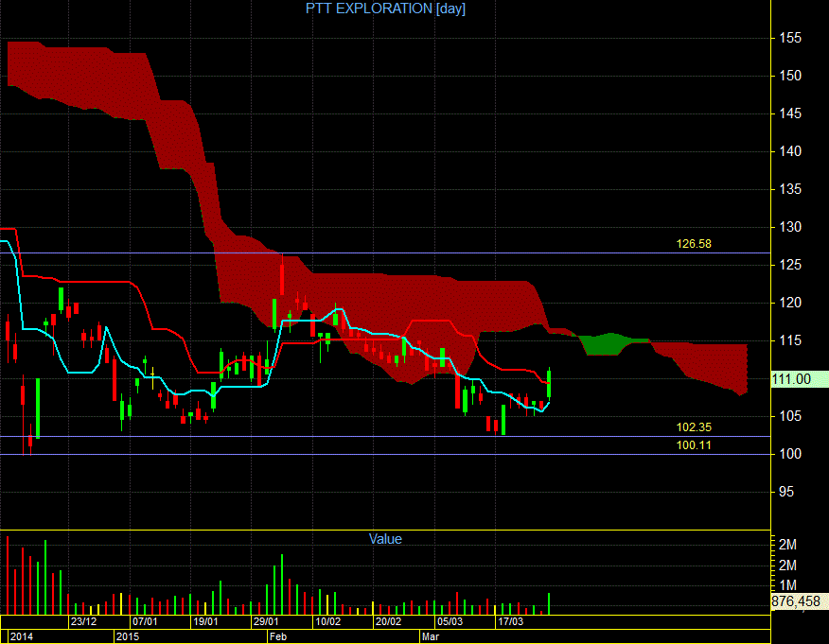The height and width of the screenshot is (644, 829).
Task: Click the 2014 year marker
Action: [x=22, y=636]
